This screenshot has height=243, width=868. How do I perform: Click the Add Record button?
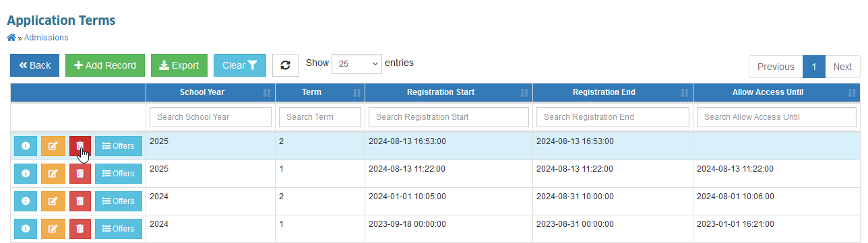click(x=105, y=65)
